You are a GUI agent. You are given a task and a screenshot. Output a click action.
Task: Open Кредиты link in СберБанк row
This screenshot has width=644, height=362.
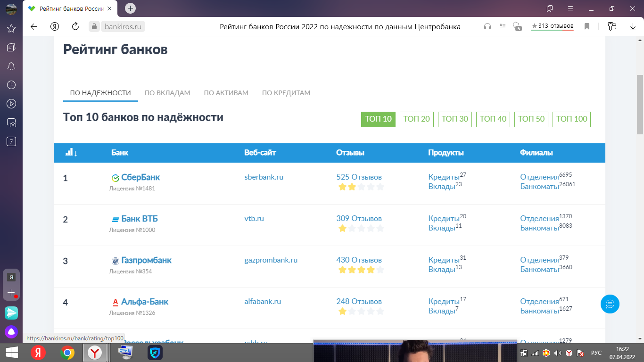coord(444,177)
